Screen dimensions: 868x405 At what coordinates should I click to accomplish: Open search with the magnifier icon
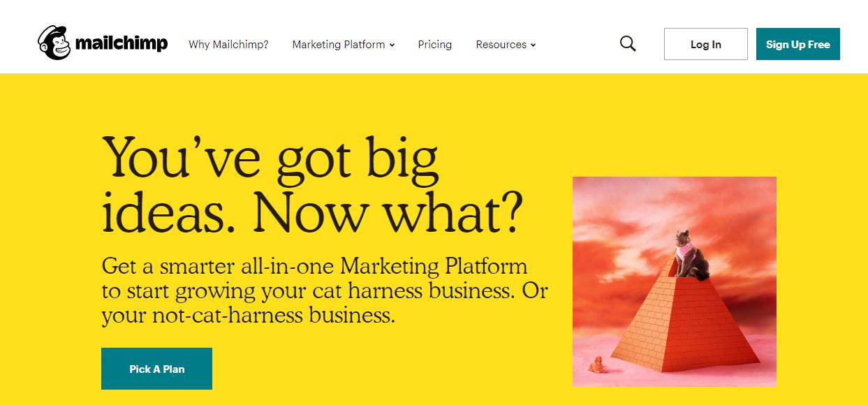click(x=628, y=44)
